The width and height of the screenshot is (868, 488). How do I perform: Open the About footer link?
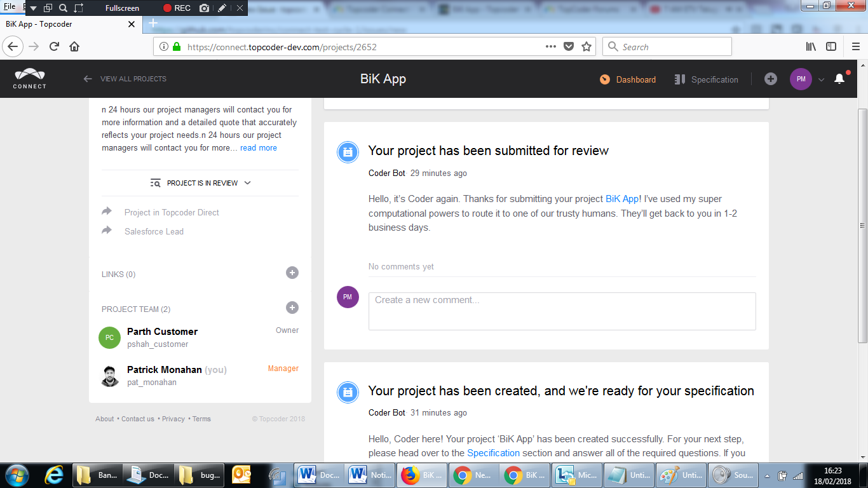105,419
